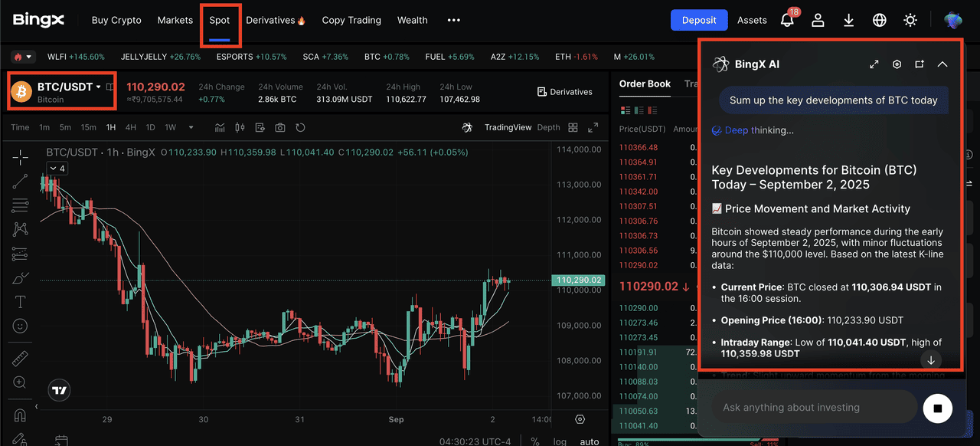
Task: Select the Order Book tab
Action: pos(645,84)
